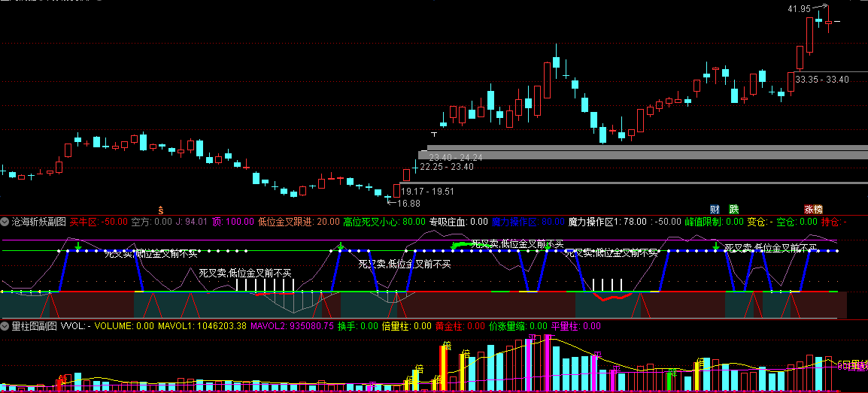Click the red 涨榜 info marker
This screenshot has width=868, height=393.
click(x=813, y=210)
